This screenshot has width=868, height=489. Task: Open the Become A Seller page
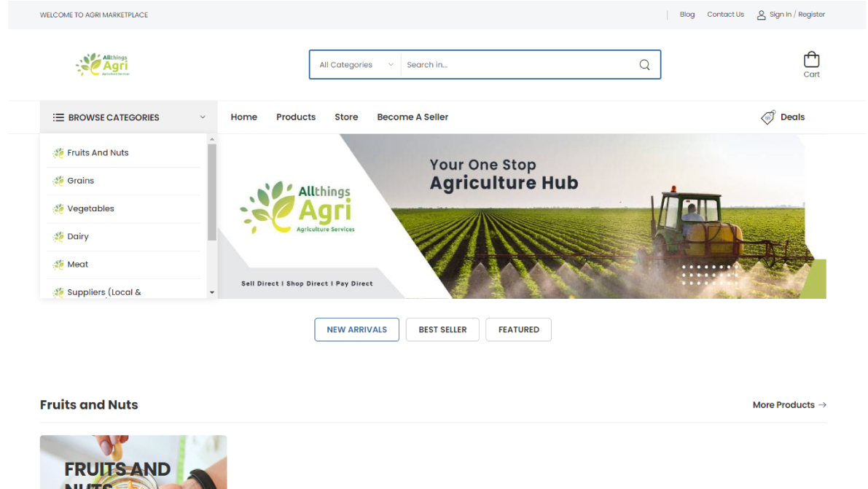[413, 117]
